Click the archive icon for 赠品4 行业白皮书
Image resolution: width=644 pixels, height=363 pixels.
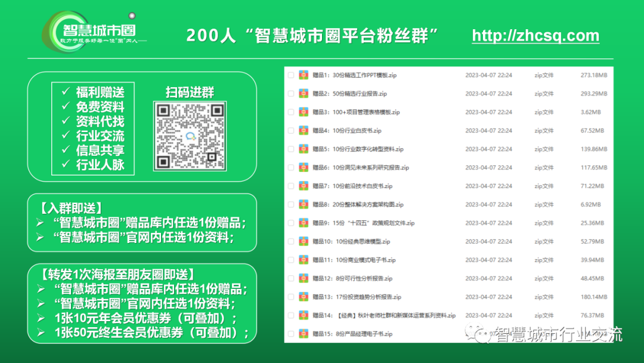(x=304, y=130)
